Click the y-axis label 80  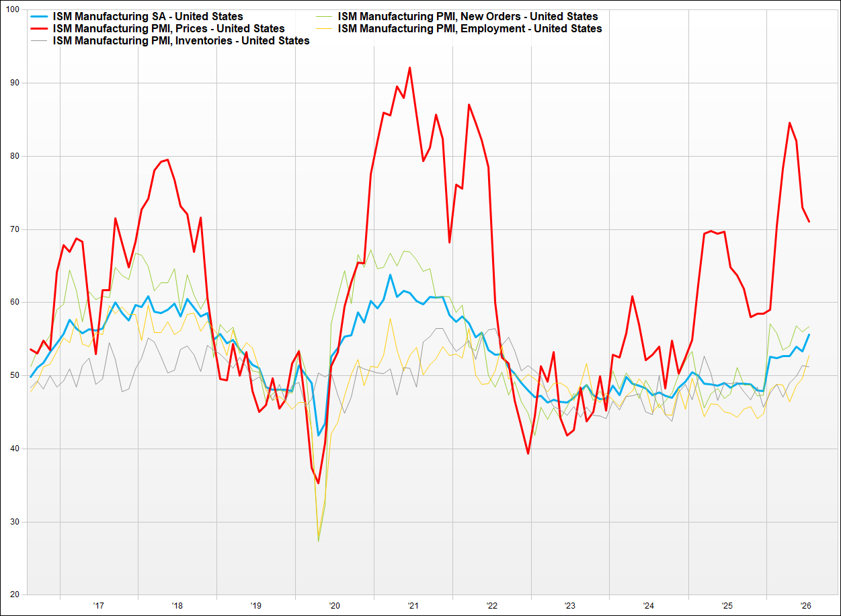click(14, 156)
